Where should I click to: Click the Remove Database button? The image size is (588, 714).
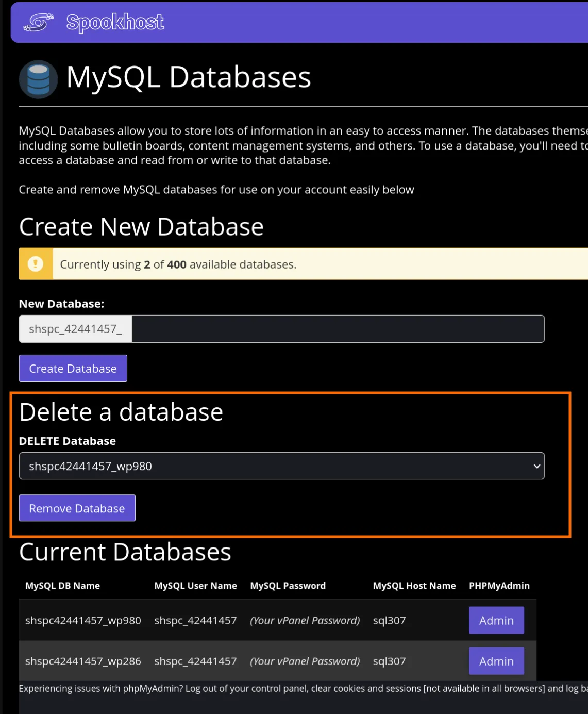point(77,508)
